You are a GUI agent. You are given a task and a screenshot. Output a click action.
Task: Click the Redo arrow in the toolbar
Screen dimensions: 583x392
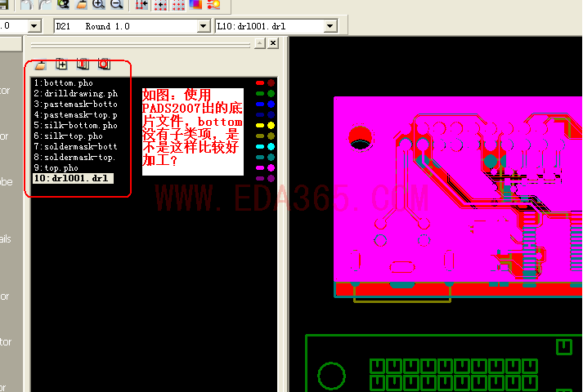point(45,4)
